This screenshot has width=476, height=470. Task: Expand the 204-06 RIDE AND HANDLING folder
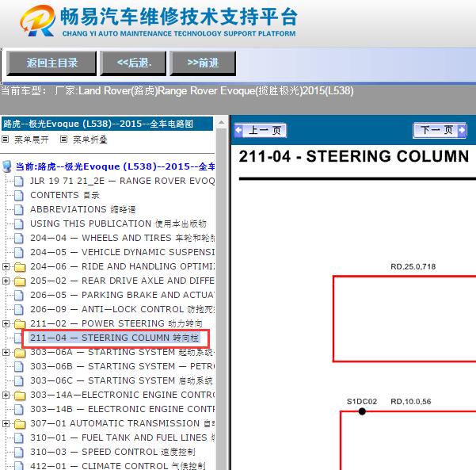click(x=6, y=267)
